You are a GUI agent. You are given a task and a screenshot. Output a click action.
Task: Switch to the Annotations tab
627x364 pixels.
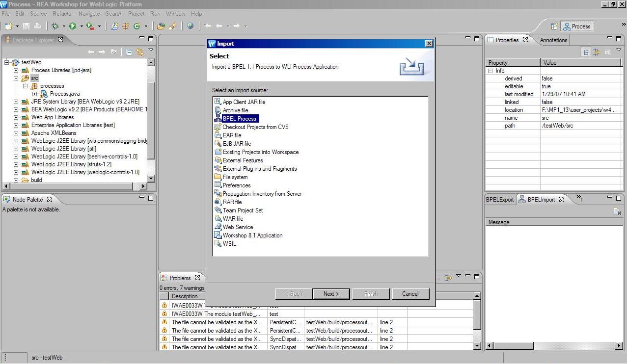pos(553,40)
